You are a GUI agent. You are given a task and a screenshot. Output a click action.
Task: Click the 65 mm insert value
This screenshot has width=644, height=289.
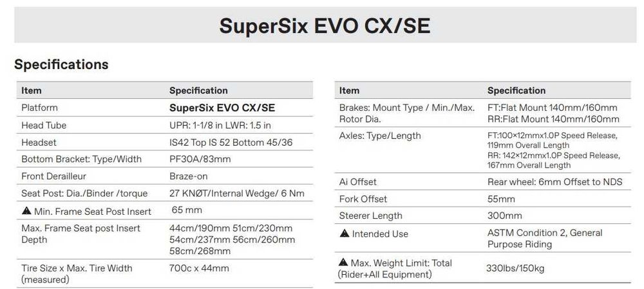tap(187, 210)
